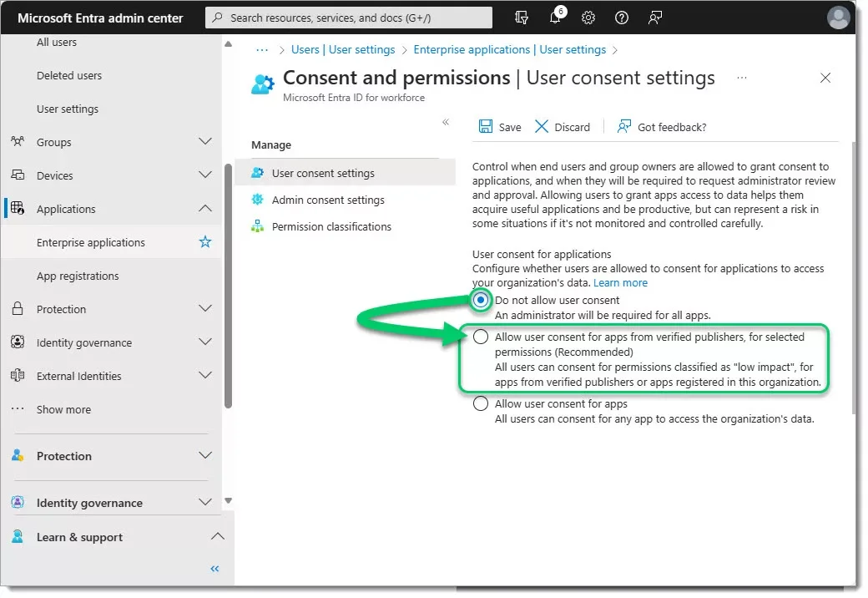Collapse the Applications section chevron
The image size is (868, 598).
click(x=205, y=208)
